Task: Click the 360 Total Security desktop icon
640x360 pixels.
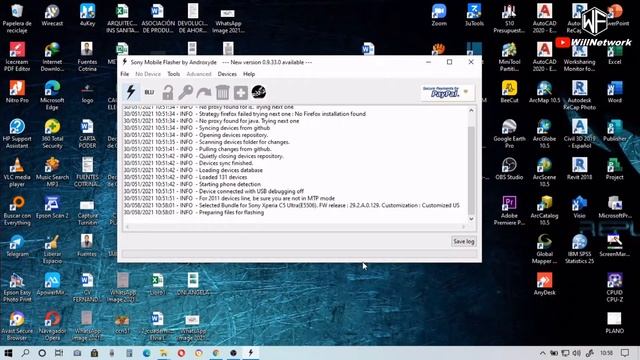Action: click(x=52, y=134)
